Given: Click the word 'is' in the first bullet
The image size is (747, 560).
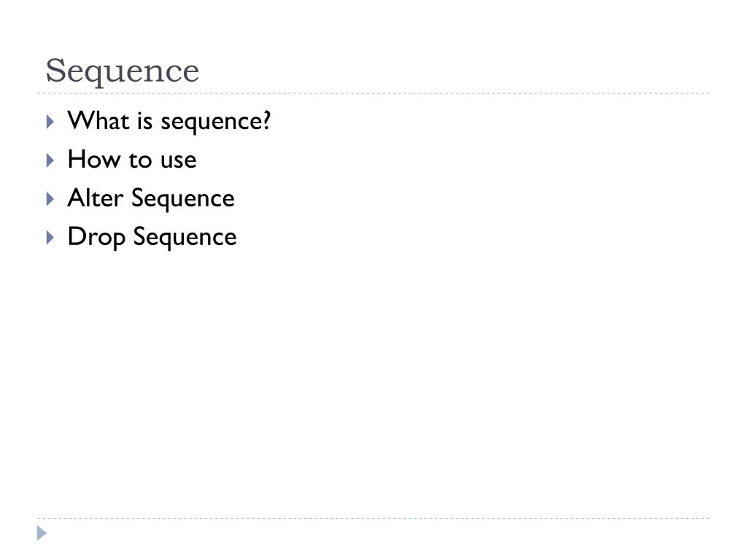Looking at the screenshot, I should [x=145, y=121].
